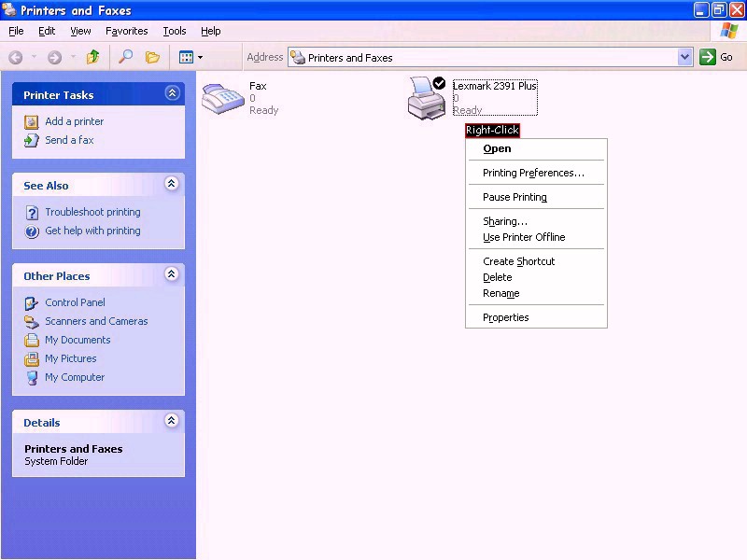The width and height of the screenshot is (747, 560).
Task: Toggle the Folders pane icon
Action: click(x=152, y=57)
